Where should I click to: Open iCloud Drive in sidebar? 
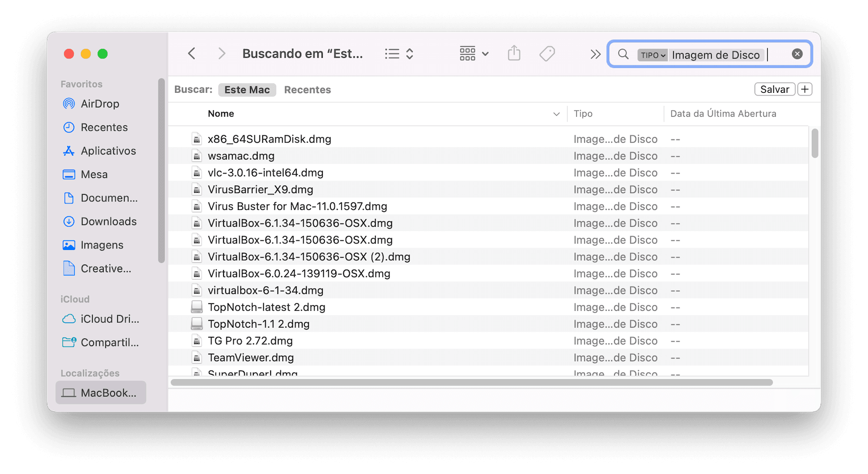click(x=110, y=319)
